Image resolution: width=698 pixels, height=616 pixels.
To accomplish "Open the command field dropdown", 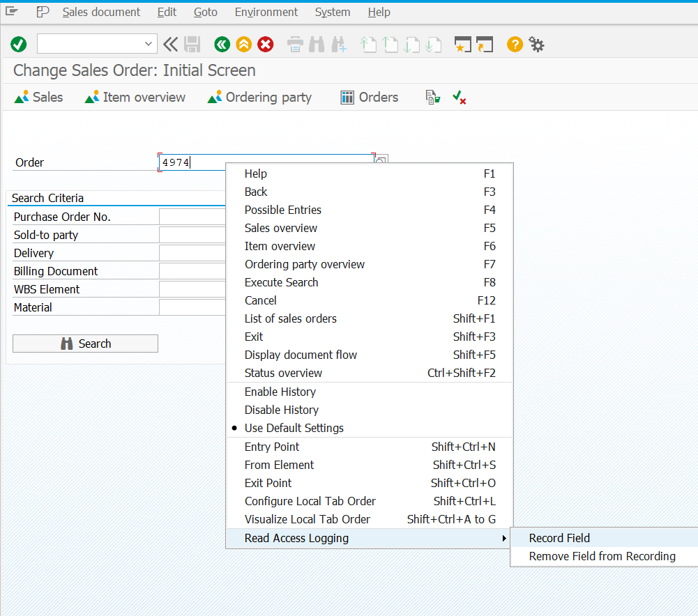I will click(x=150, y=44).
